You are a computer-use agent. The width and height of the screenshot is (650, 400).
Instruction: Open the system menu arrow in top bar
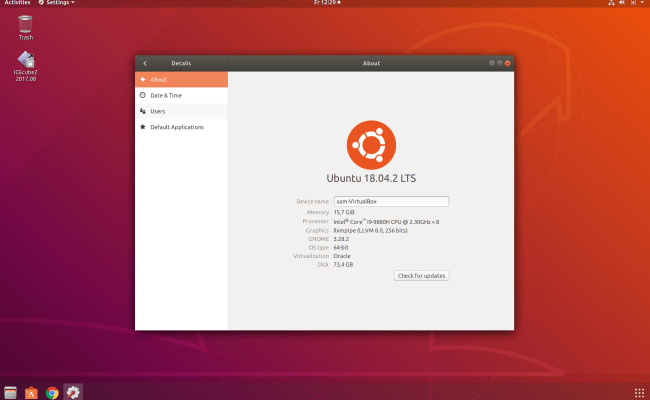click(x=642, y=2)
